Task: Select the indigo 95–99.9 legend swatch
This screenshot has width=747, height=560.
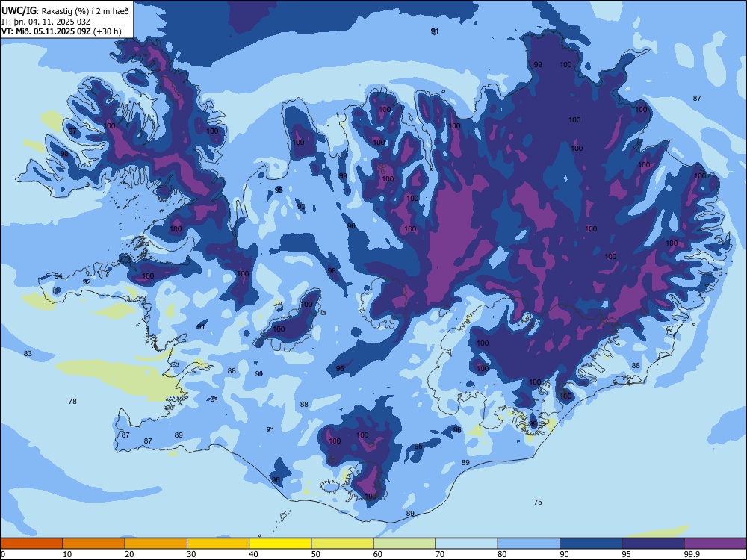Action: click(653, 544)
